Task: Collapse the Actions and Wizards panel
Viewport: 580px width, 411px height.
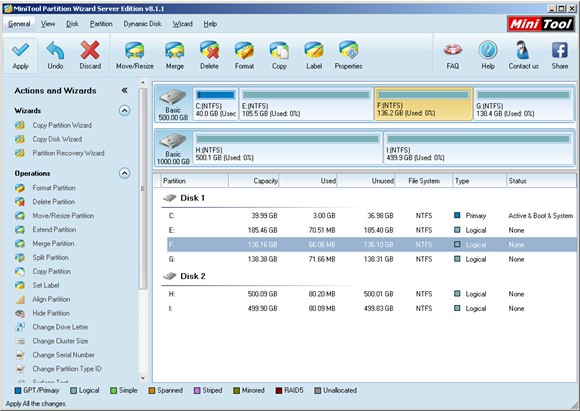Action: pyautogui.click(x=125, y=90)
